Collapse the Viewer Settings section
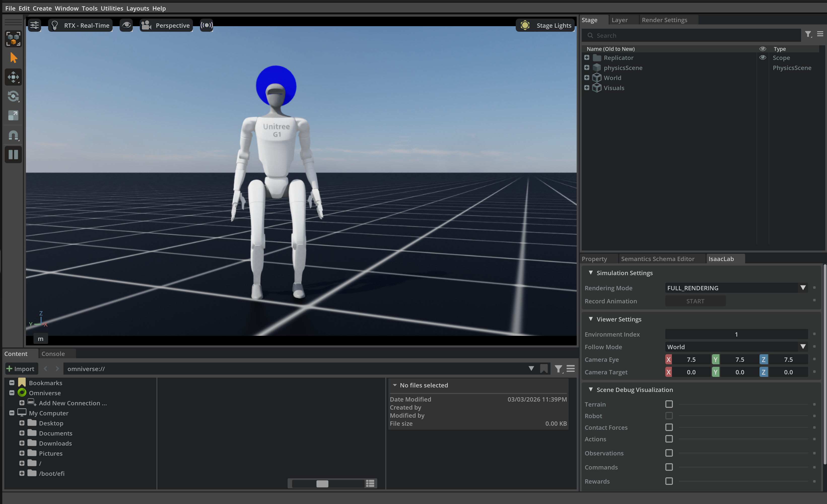The height and width of the screenshot is (504, 827). click(x=591, y=319)
